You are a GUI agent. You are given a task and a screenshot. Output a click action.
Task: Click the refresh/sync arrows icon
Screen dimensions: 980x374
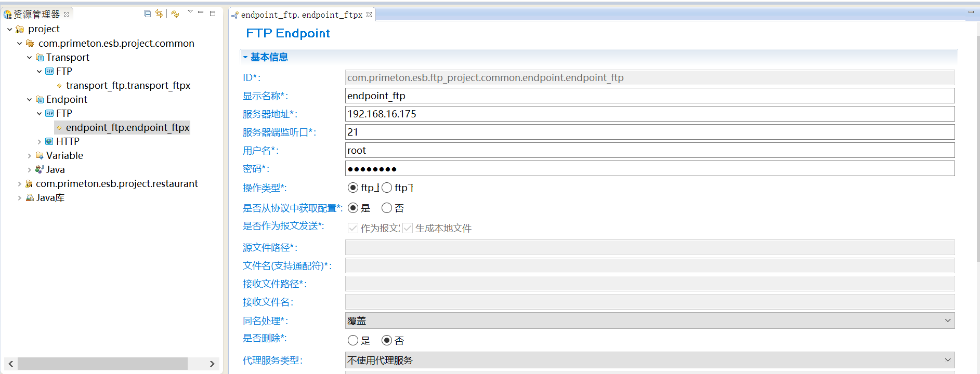point(175,14)
